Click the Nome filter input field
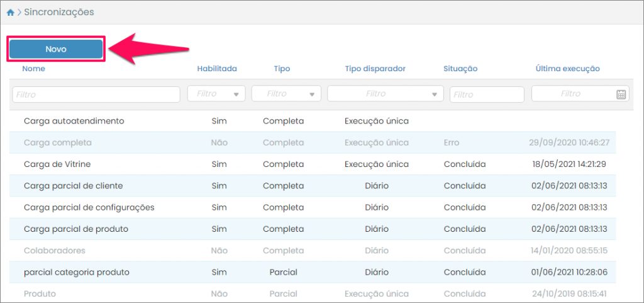Image resolution: width=644 pixels, height=303 pixels. (87, 94)
